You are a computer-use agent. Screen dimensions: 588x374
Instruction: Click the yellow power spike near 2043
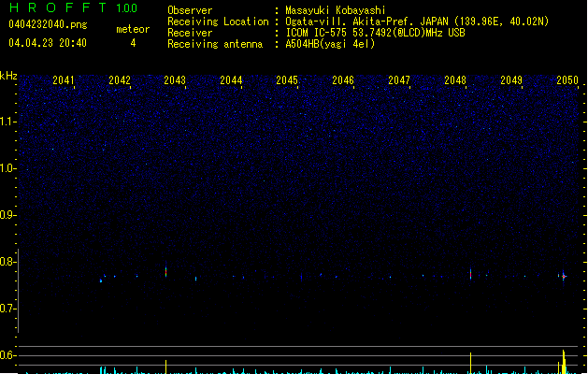click(x=165, y=367)
